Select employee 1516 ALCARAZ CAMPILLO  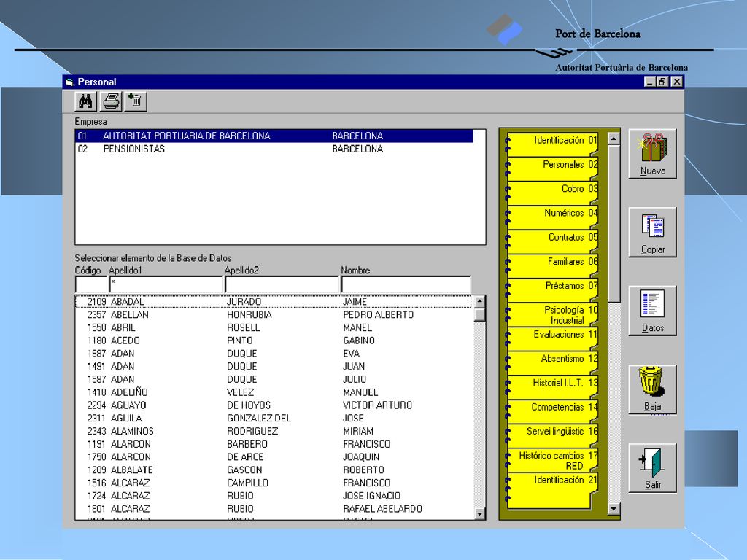click(274, 483)
